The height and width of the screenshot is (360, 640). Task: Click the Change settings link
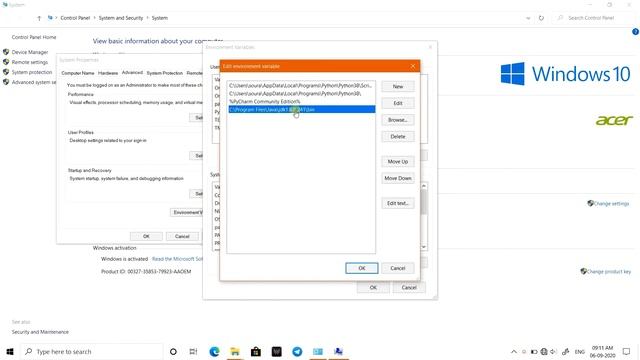[611, 203]
